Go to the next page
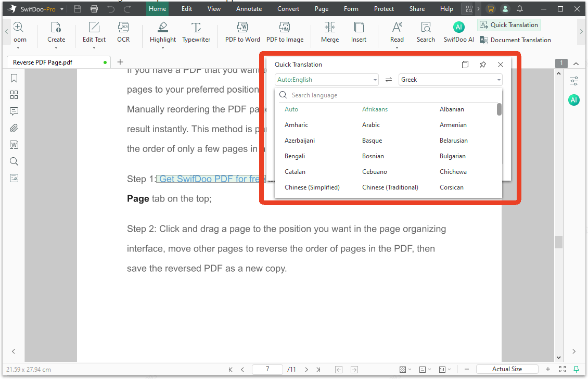The width and height of the screenshot is (588, 379). click(x=306, y=370)
